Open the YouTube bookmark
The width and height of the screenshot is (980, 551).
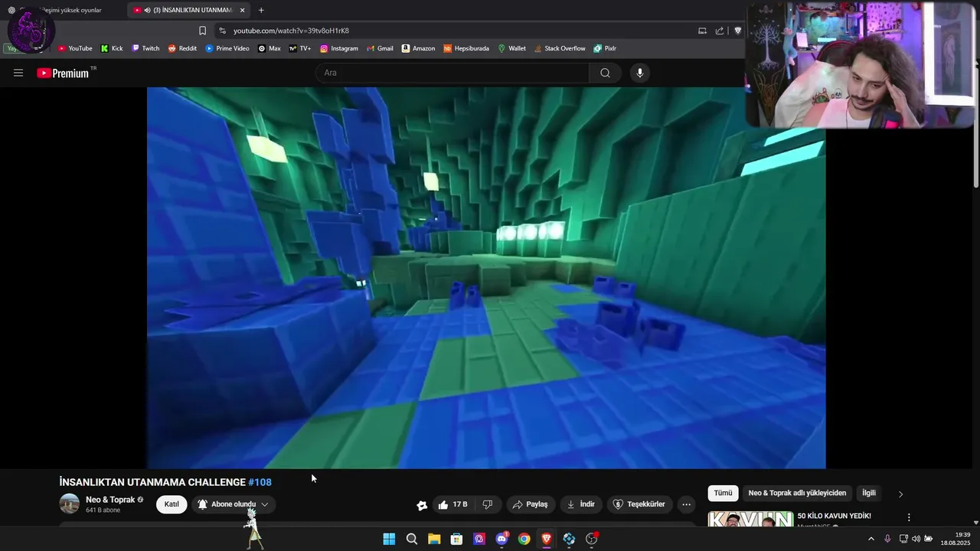[75, 48]
